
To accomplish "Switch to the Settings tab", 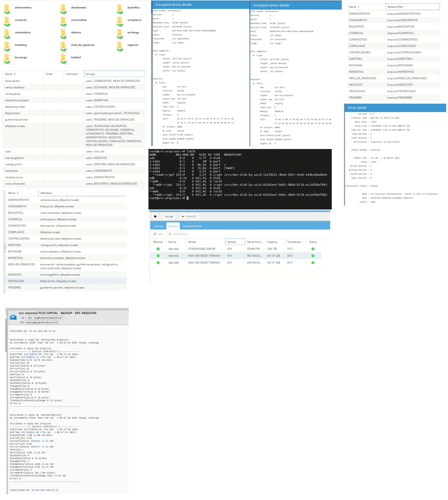I will tap(159, 226).
